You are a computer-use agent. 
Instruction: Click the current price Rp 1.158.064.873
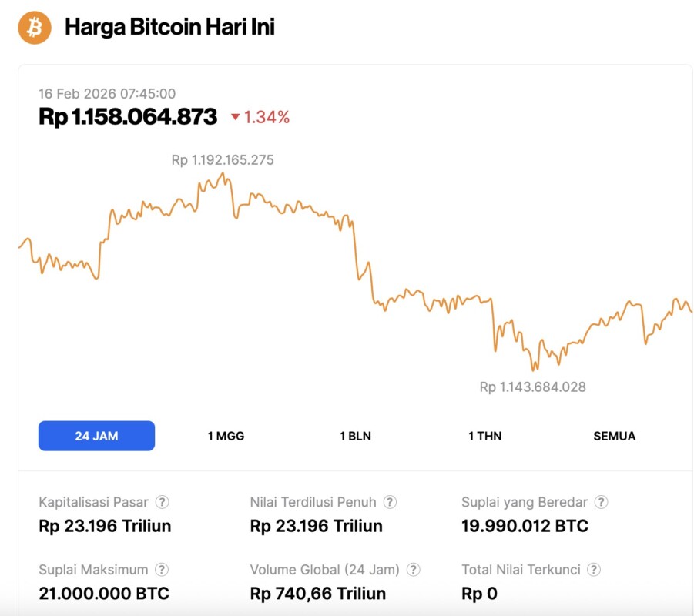128,117
